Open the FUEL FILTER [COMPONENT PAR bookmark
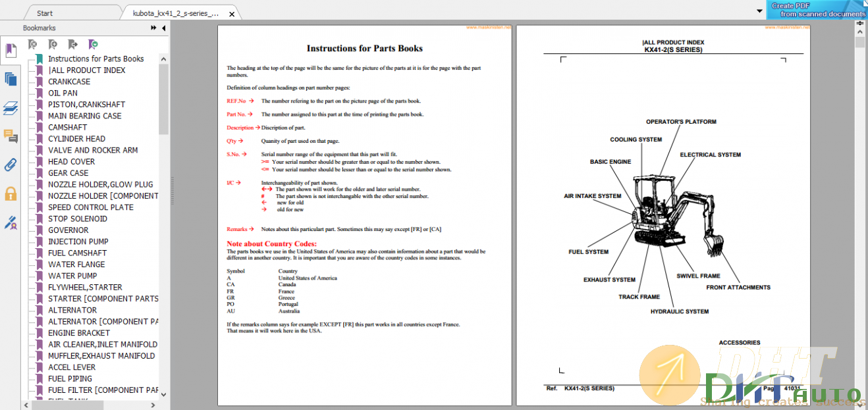 [103, 390]
